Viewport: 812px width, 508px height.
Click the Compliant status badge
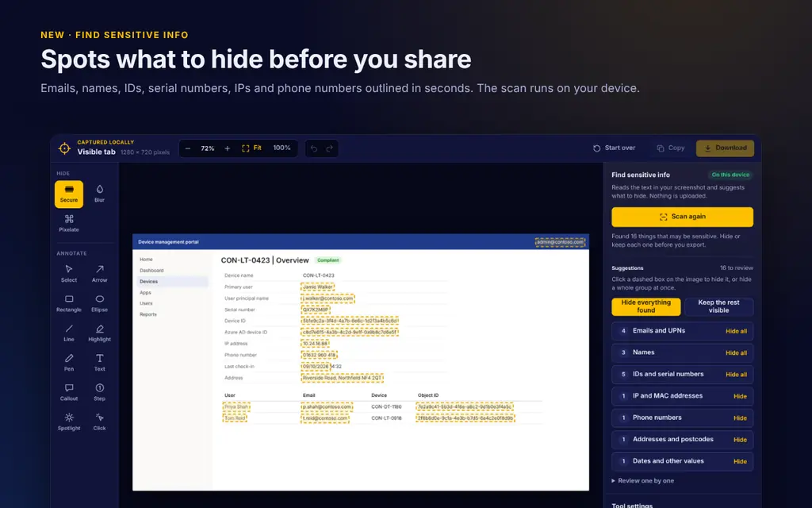point(327,260)
